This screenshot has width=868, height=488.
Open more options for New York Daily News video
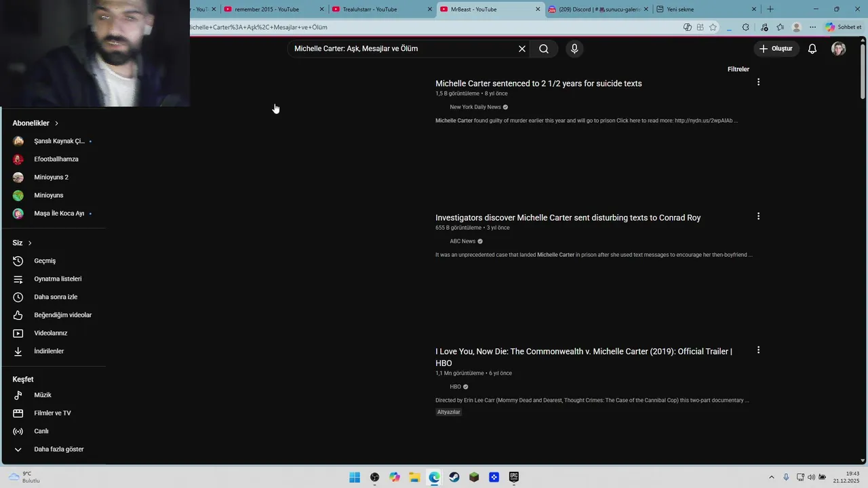coord(758,82)
